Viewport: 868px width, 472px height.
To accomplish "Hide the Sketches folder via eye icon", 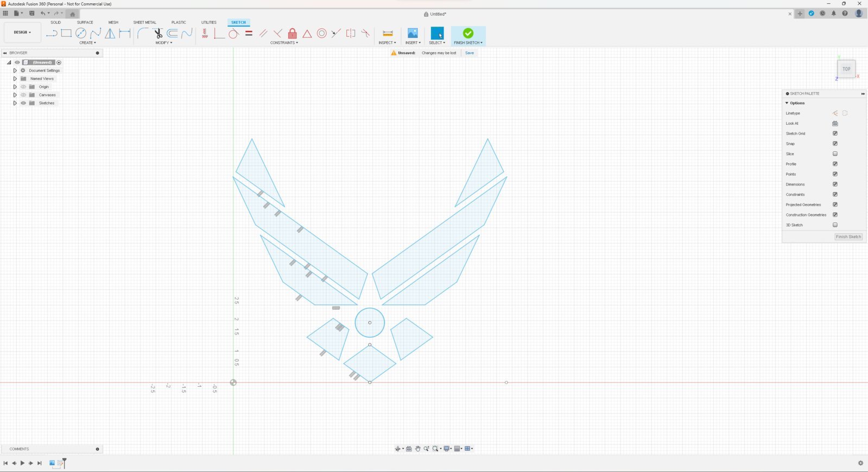I will tap(23, 103).
